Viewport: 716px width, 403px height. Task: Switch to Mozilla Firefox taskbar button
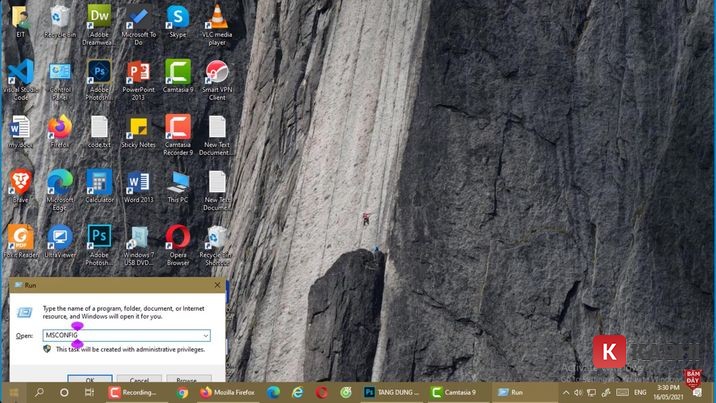[228, 393]
